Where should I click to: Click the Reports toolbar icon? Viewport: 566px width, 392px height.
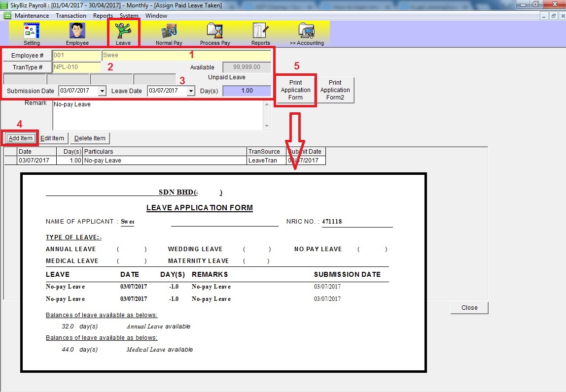(x=260, y=33)
